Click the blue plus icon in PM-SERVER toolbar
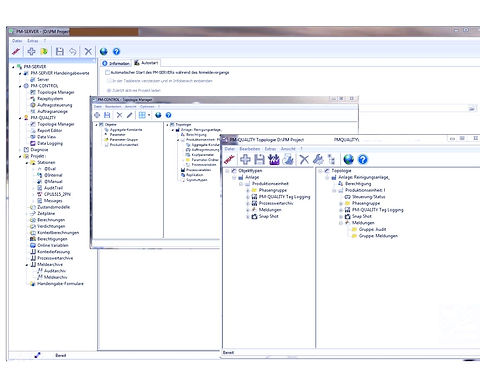480x380 pixels. click(31, 51)
